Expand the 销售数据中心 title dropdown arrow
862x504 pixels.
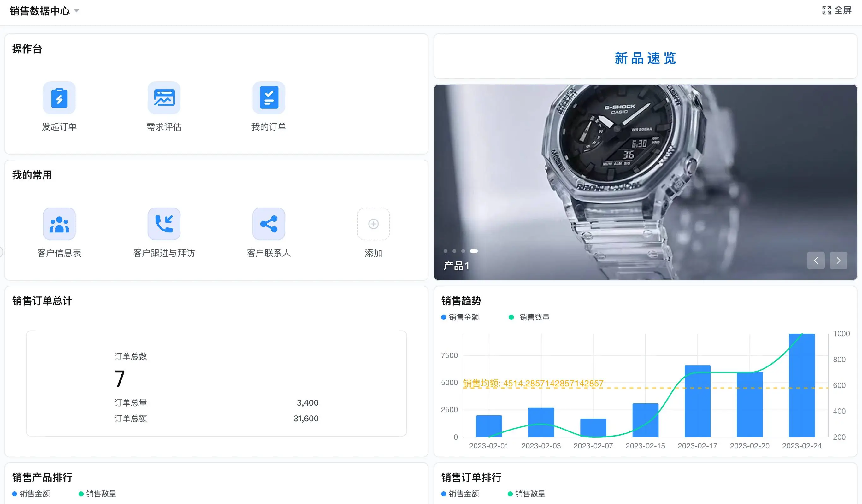(77, 11)
